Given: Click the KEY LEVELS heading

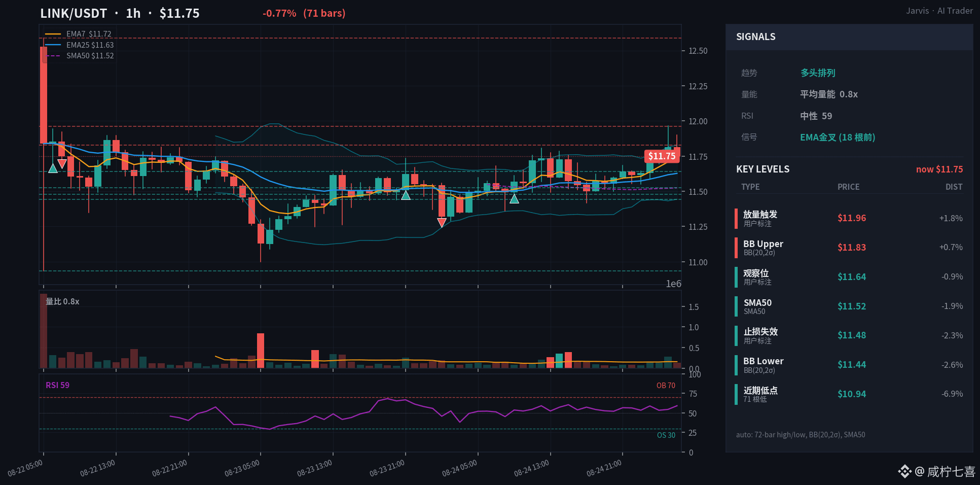Looking at the screenshot, I should [x=763, y=169].
